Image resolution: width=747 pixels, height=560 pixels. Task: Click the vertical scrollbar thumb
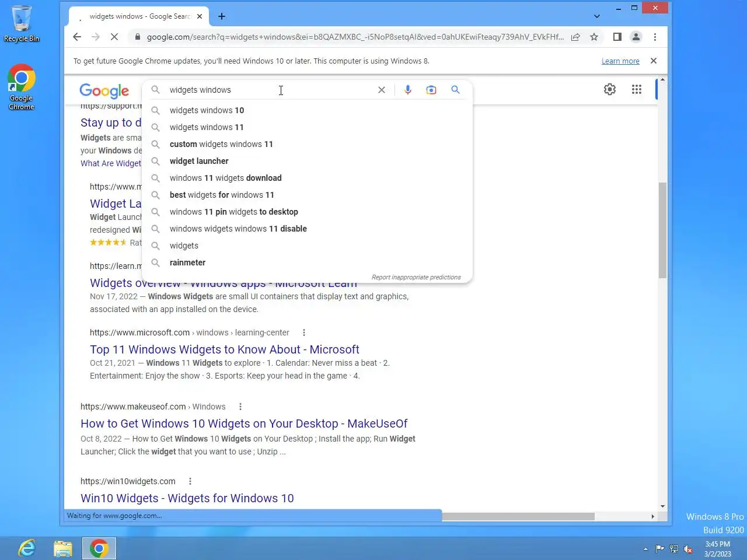tap(662, 230)
